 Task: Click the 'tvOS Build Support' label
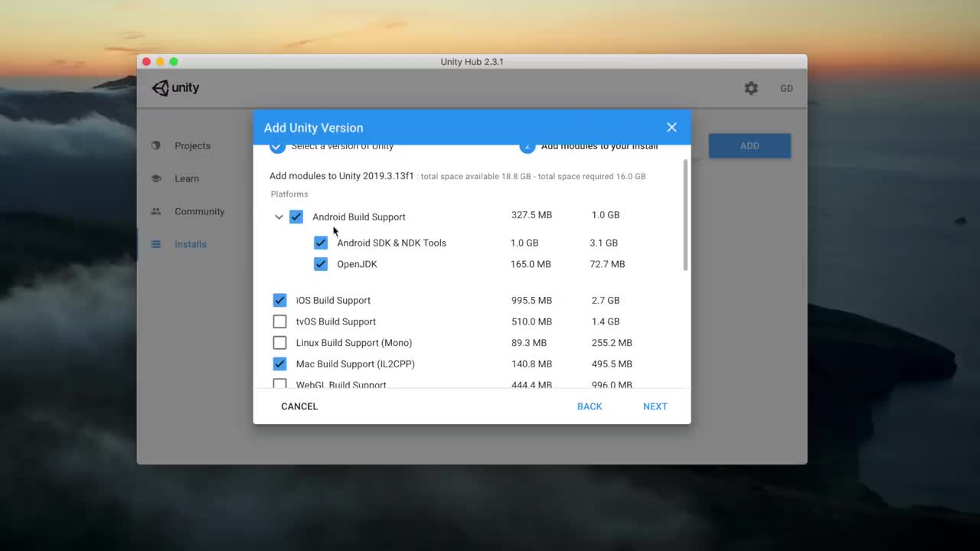336,321
